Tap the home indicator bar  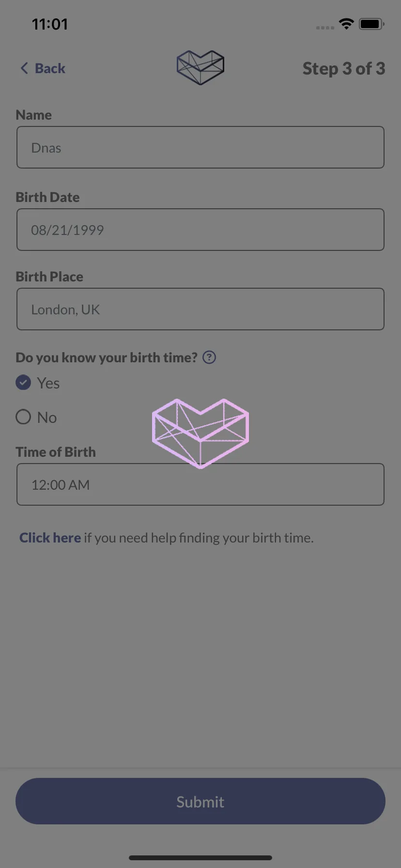(x=200, y=858)
